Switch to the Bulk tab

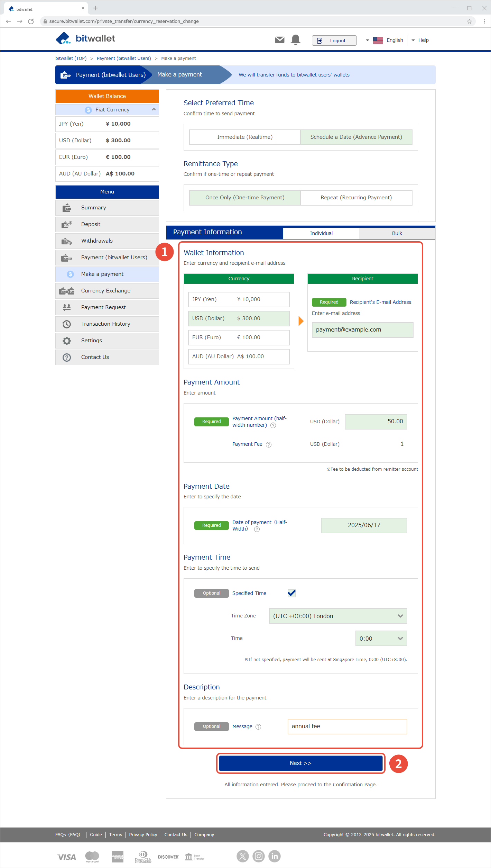coord(397,233)
